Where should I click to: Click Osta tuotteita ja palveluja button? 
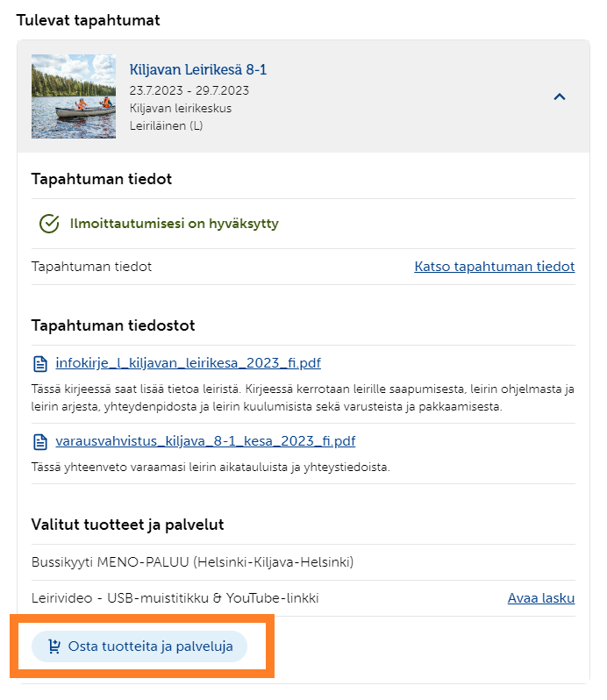139,646
